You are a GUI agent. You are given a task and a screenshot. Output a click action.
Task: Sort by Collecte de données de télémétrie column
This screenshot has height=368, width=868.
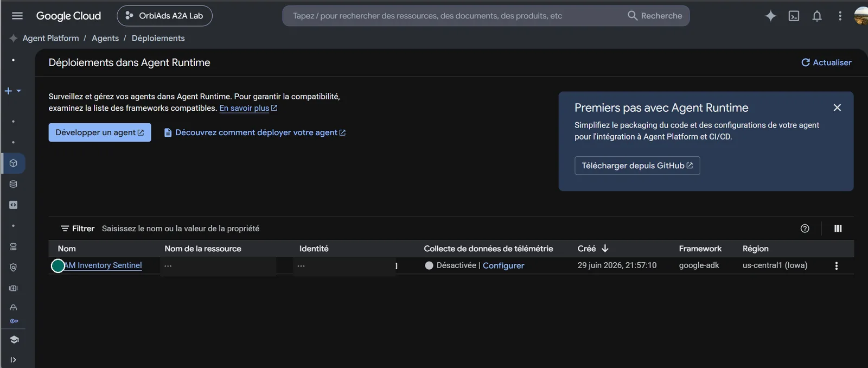[x=488, y=249]
